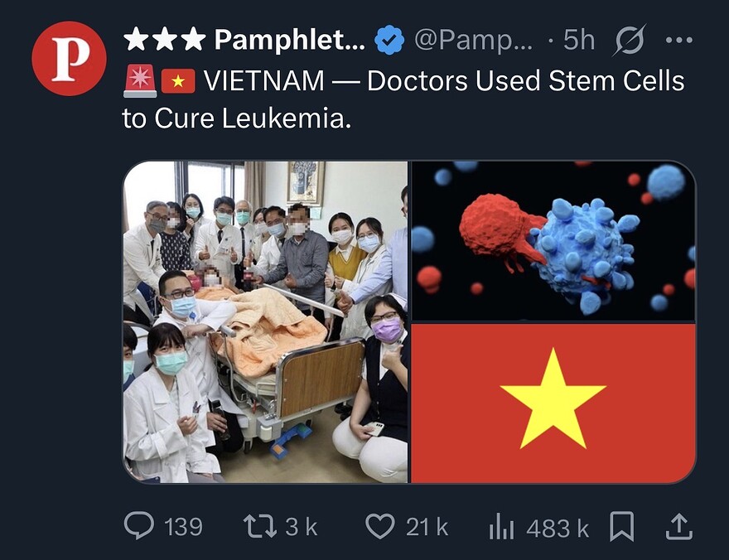Image resolution: width=729 pixels, height=560 pixels.
Task: Tap the repost arrows icon
Action: pos(260,525)
